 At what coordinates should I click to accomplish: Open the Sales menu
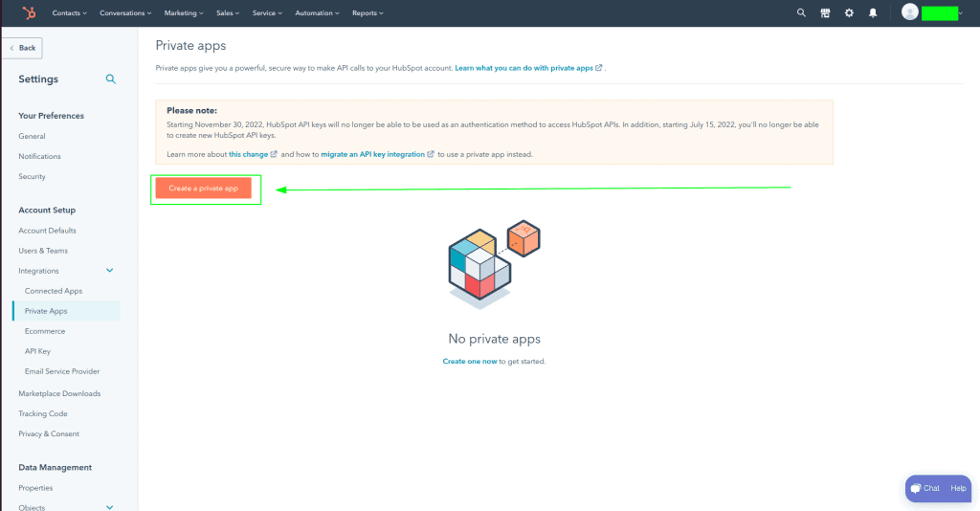click(x=228, y=13)
